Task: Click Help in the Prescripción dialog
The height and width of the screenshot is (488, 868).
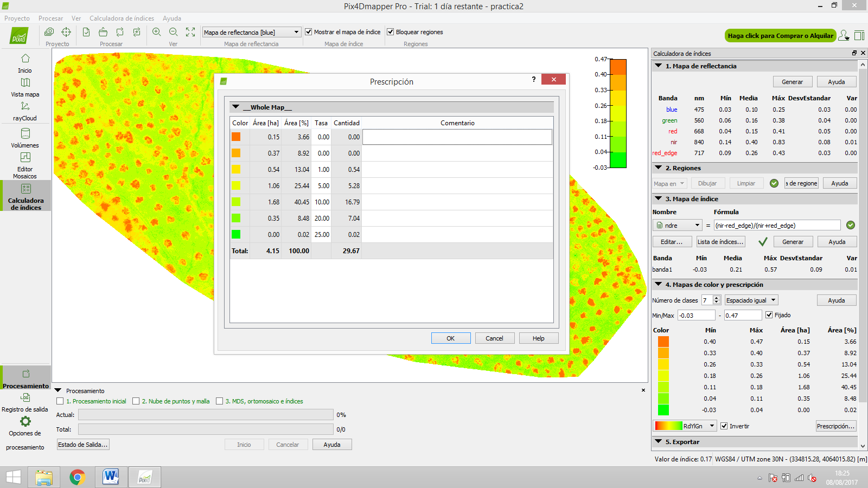Action: tap(538, 338)
